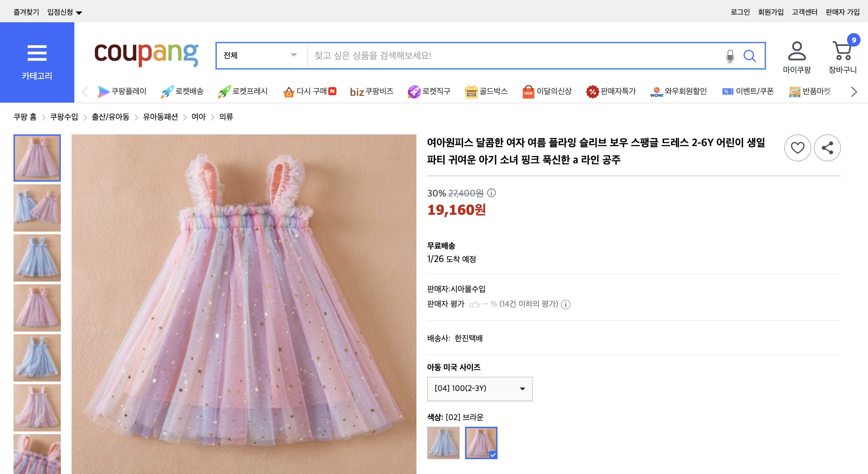The width and height of the screenshot is (868, 474).
Task: Open 이벤트/쿠폰 from the navigation menu
Action: pos(755,91)
